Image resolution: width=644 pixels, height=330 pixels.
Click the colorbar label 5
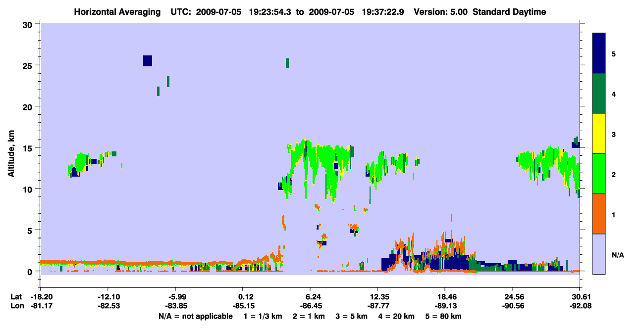click(x=613, y=53)
